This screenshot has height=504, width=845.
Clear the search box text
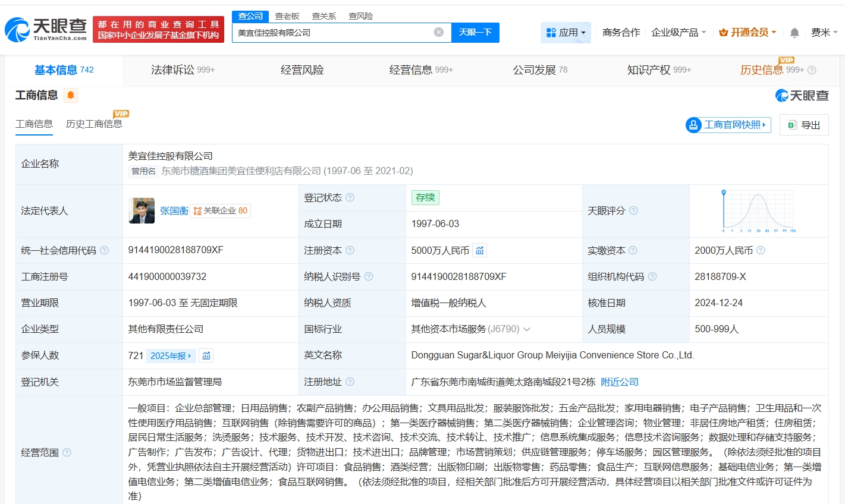tap(439, 32)
